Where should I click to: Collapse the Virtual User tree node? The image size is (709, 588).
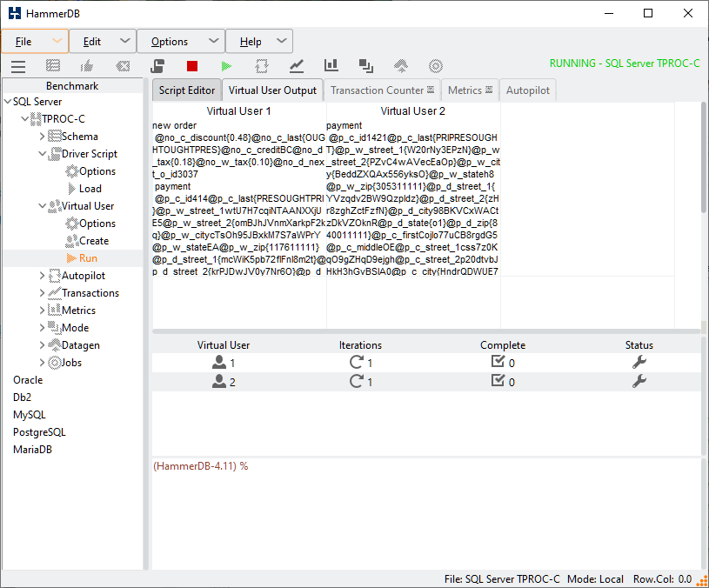pyautogui.click(x=42, y=206)
